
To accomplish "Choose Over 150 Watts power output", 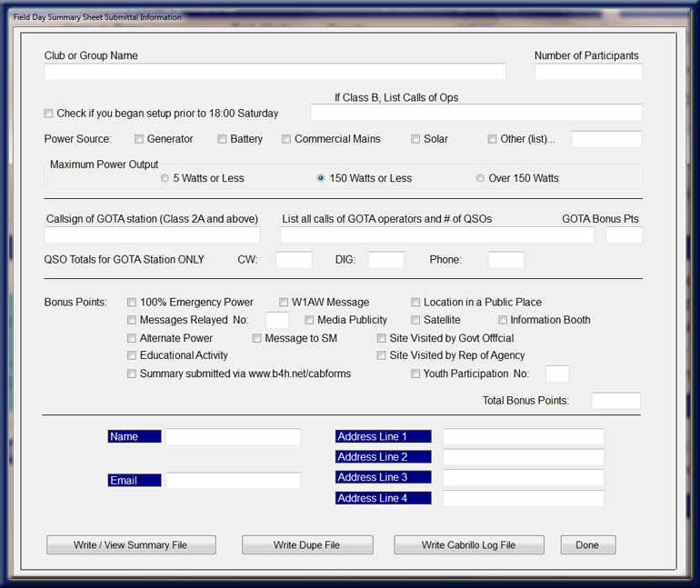I will coord(480,178).
